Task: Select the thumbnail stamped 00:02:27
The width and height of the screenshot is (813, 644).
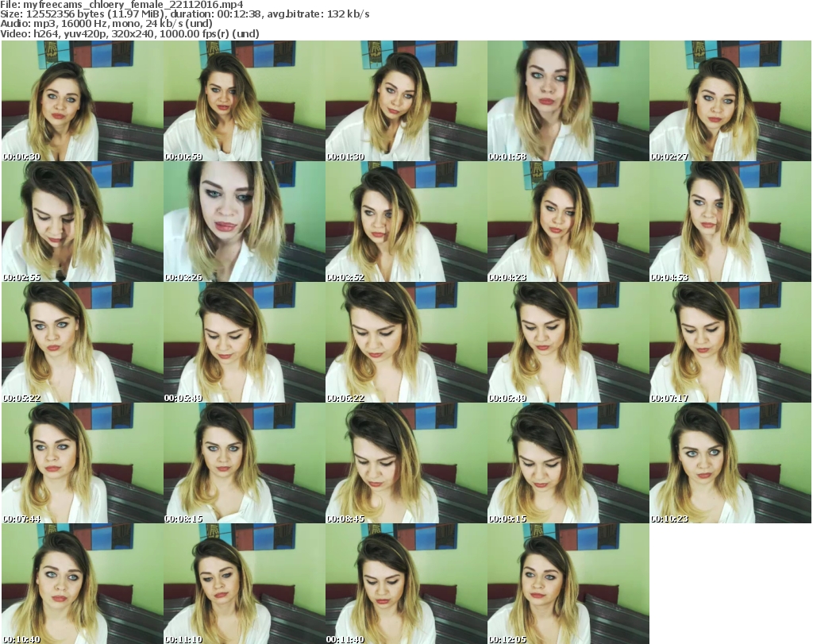Action: 730,101
